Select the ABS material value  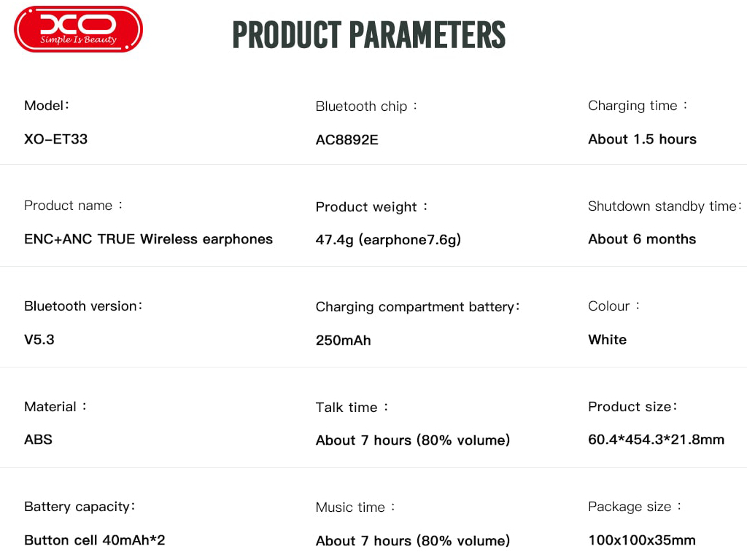click(38, 440)
